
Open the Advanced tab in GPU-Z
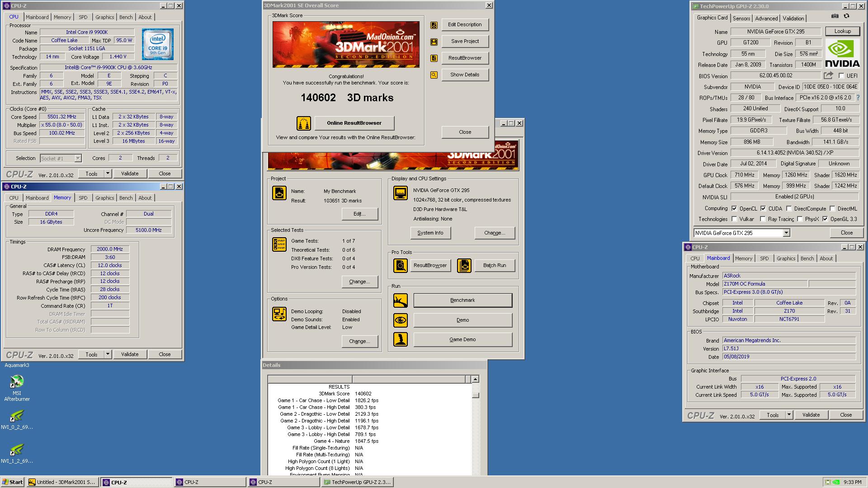(x=766, y=19)
